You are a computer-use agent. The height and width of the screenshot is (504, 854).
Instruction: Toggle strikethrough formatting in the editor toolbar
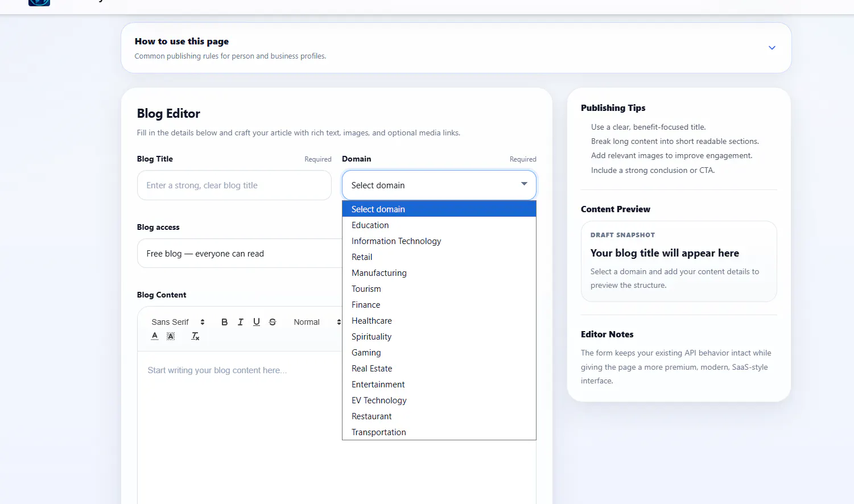tap(273, 322)
